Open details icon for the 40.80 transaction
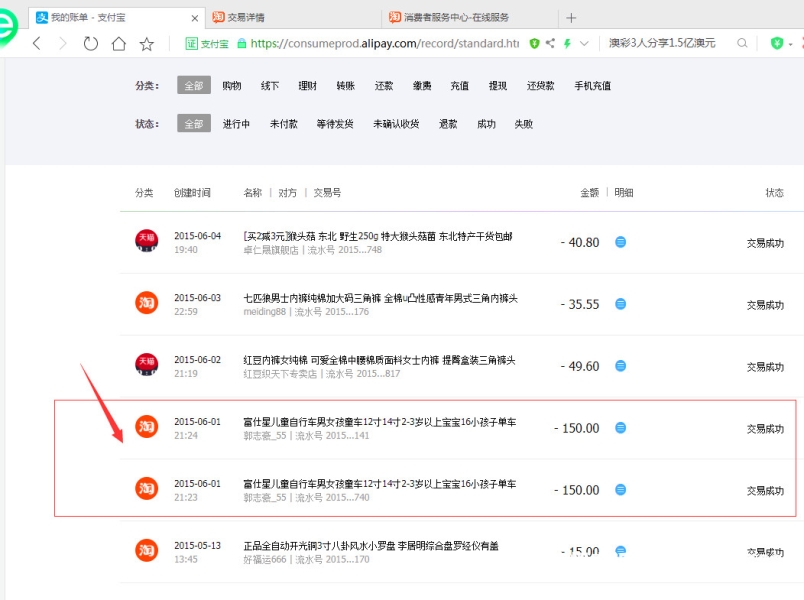The image size is (804, 600). 620,242
